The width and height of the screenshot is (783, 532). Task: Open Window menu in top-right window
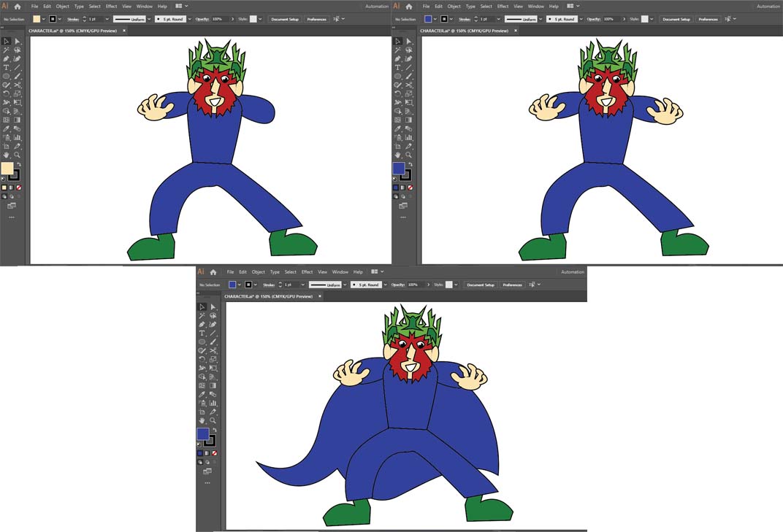click(x=536, y=7)
